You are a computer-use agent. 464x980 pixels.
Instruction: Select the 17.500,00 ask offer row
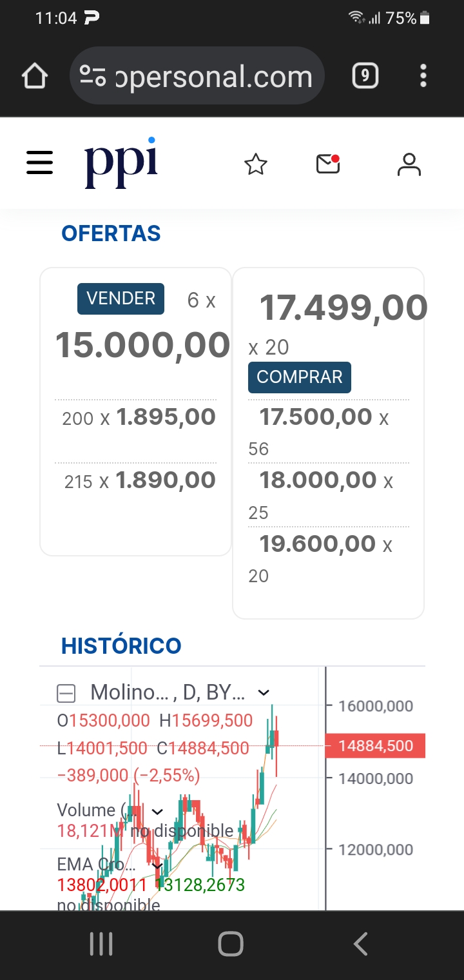[329, 431]
